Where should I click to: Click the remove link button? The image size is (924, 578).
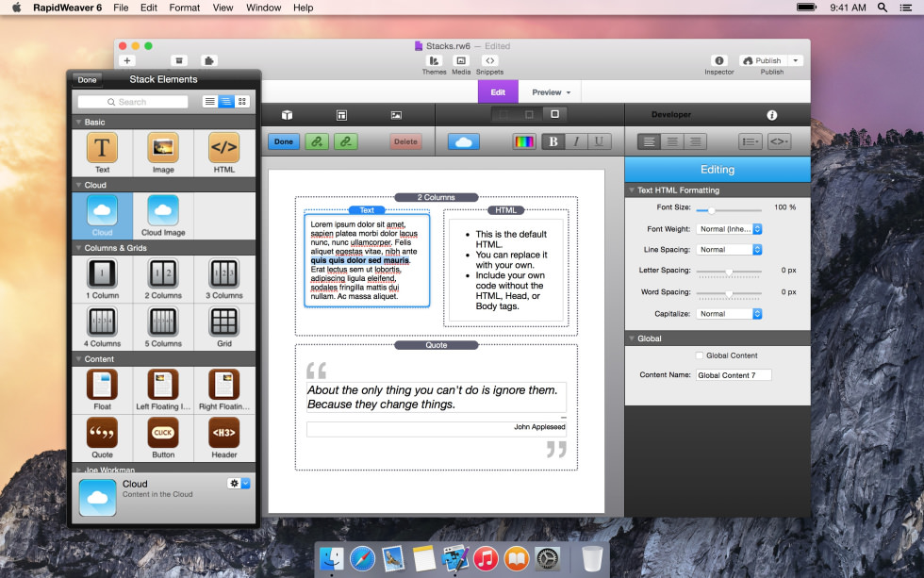(x=346, y=141)
